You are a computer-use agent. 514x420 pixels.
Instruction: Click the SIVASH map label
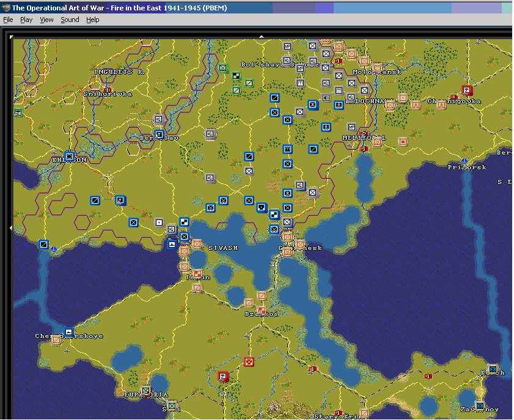point(223,248)
